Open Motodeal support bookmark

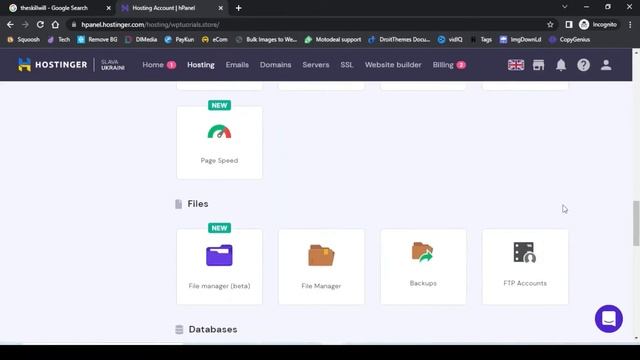(333, 40)
